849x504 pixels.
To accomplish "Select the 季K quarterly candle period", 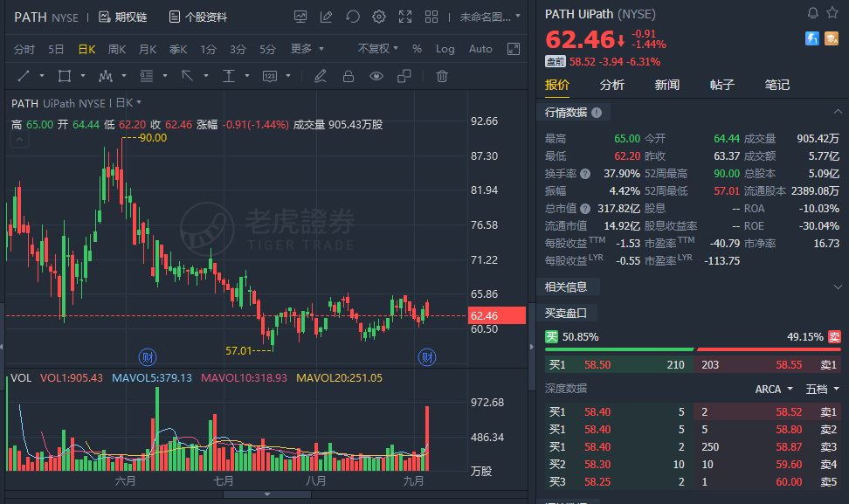I will click(178, 49).
